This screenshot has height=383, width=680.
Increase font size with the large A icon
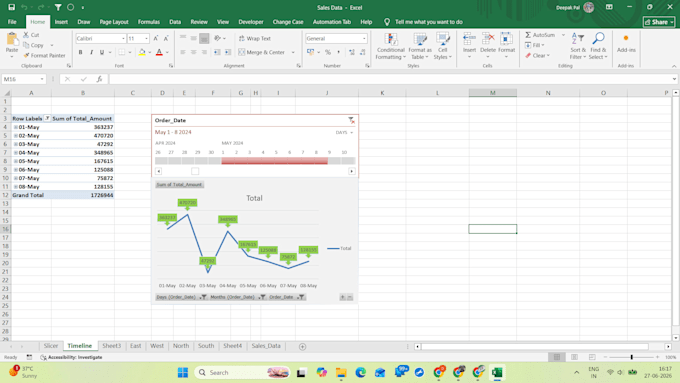(x=156, y=39)
